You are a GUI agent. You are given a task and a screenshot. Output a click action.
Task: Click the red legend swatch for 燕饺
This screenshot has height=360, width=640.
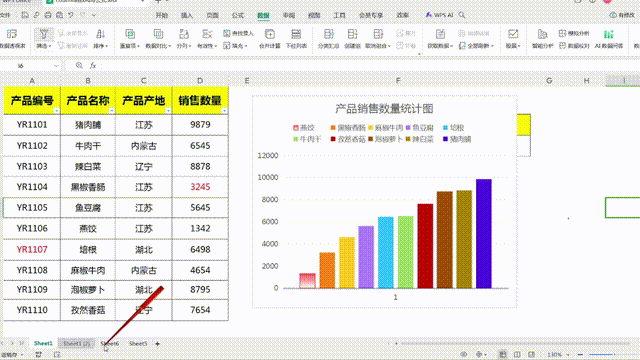(296, 128)
